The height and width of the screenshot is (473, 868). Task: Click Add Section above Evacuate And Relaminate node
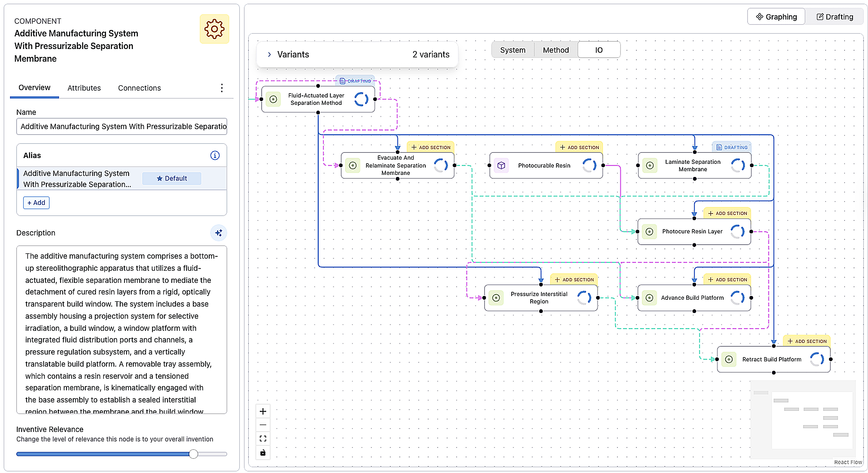(x=431, y=147)
